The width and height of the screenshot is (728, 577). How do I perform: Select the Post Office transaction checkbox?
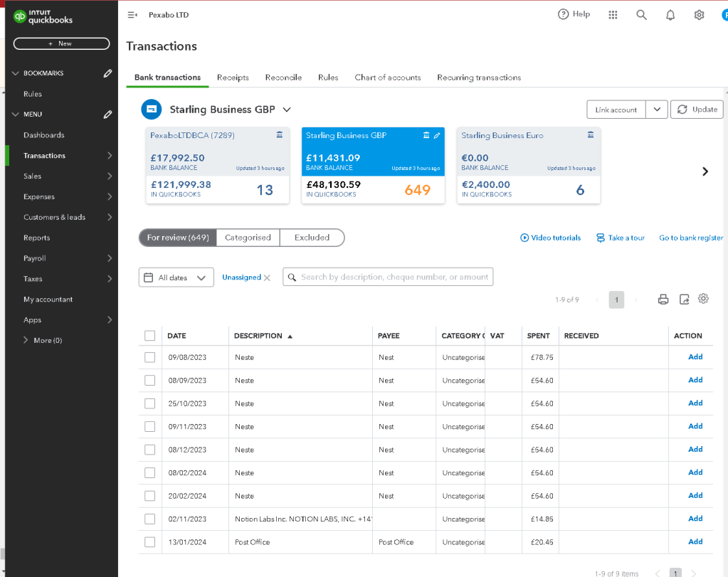click(x=149, y=541)
